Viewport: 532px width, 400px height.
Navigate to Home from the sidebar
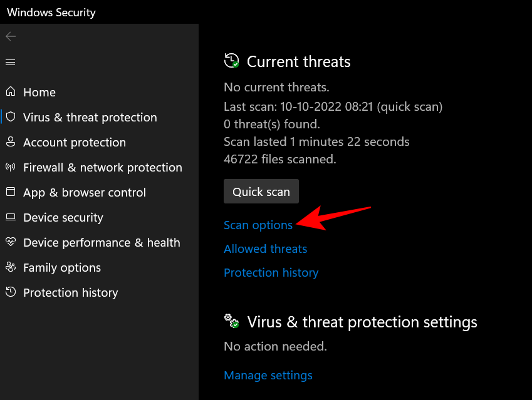(39, 92)
